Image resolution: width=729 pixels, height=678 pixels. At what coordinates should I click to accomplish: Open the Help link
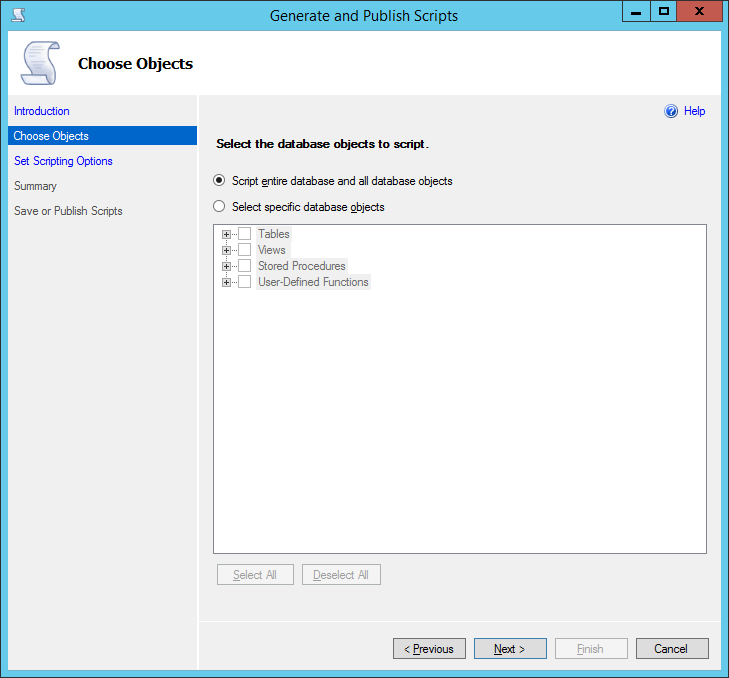[694, 112]
